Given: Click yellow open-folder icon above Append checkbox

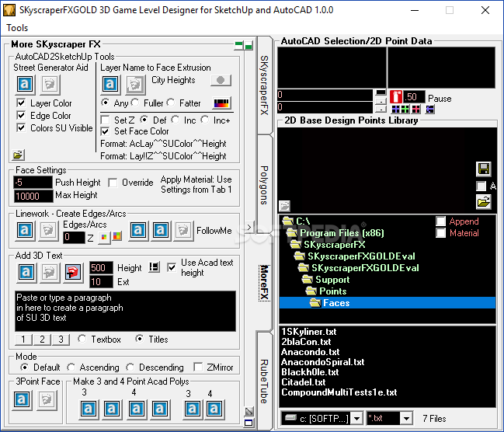Looking at the screenshot, I should pos(484,202).
